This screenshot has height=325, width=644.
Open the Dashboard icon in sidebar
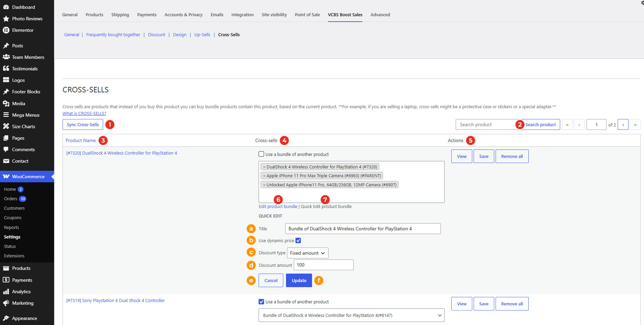coord(6,7)
